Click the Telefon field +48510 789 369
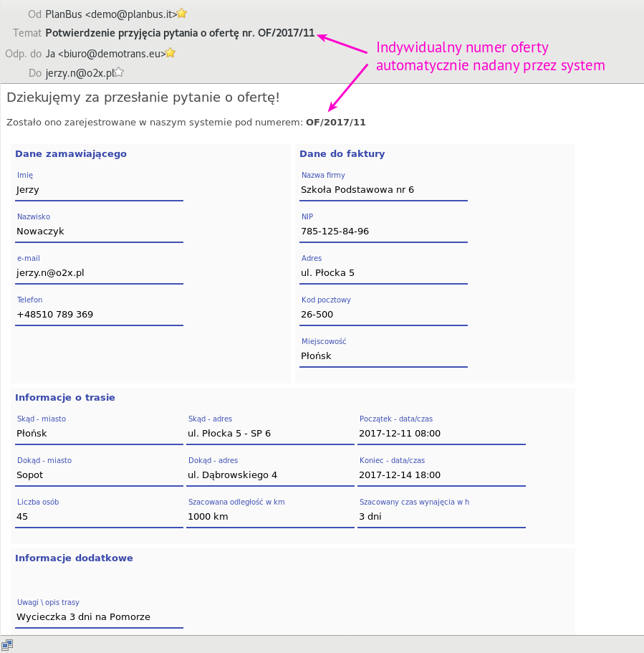644x653 pixels. 99,315
